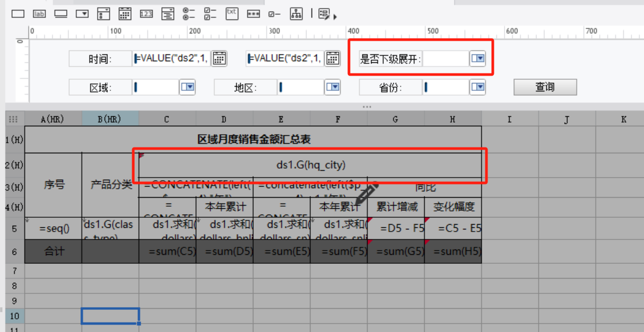Screen dimensions: 644x332
Task: Select the number (123) widget icon
Action: [x=146, y=14]
